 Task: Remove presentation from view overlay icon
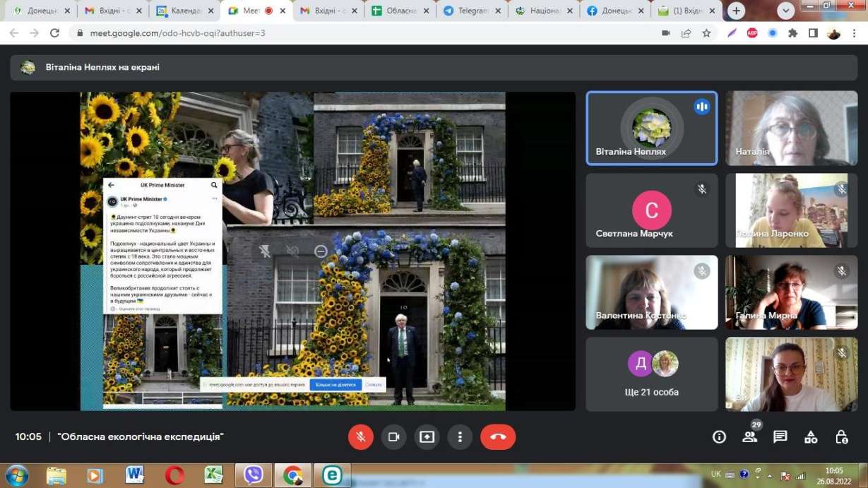click(321, 251)
